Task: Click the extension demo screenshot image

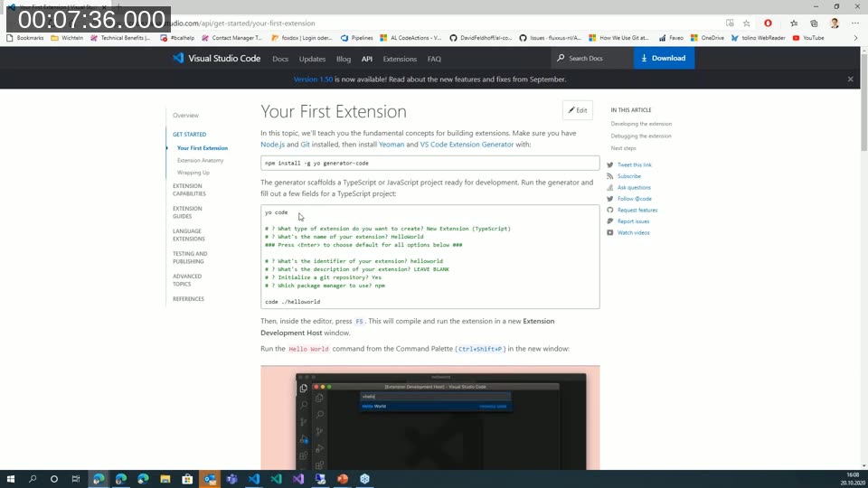Action: 430,418
